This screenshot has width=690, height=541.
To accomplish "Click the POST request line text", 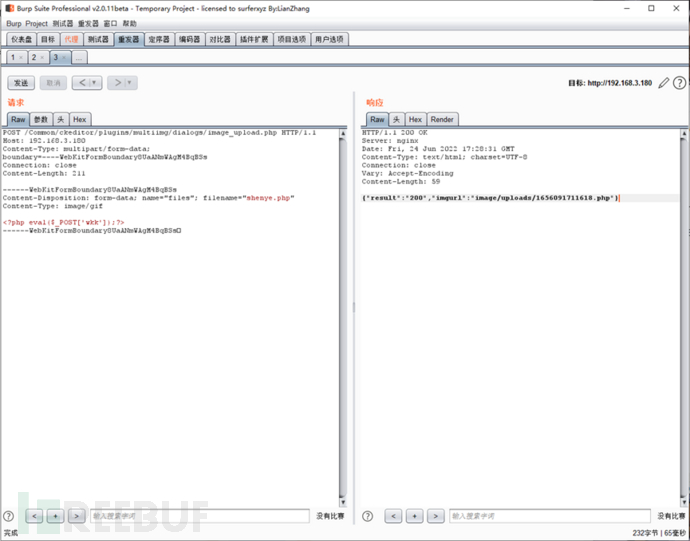I will [x=159, y=132].
